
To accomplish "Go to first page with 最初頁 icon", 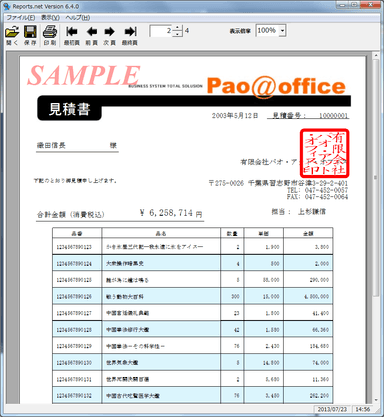I will (x=72, y=32).
